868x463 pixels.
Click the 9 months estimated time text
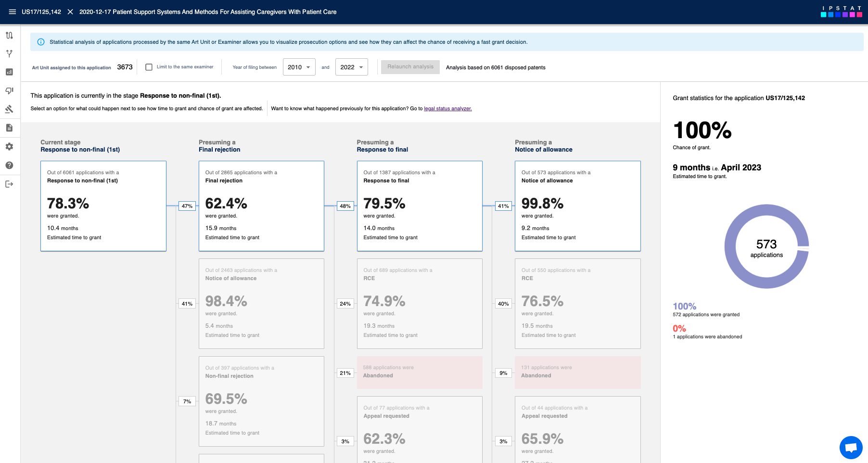click(717, 167)
